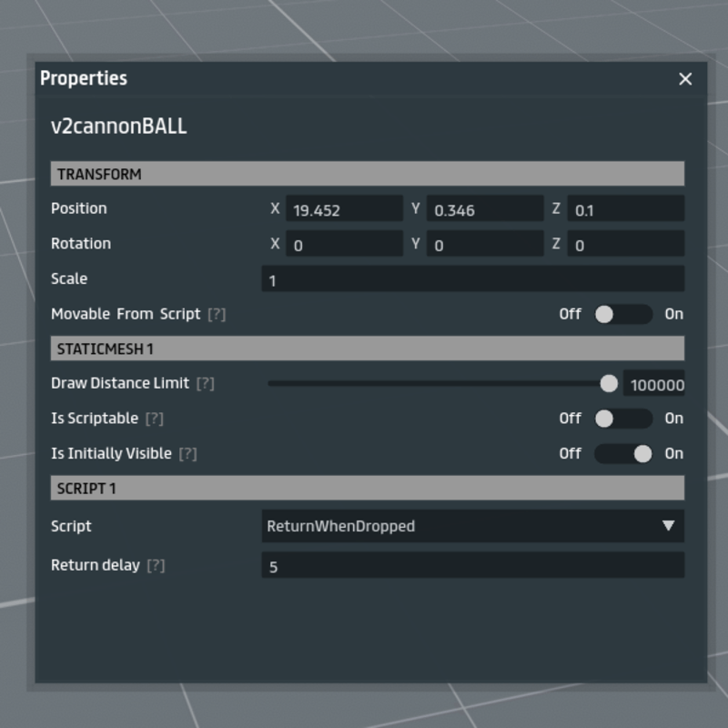
Task: Close the Properties panel
Action: click(x=685, y=79)
